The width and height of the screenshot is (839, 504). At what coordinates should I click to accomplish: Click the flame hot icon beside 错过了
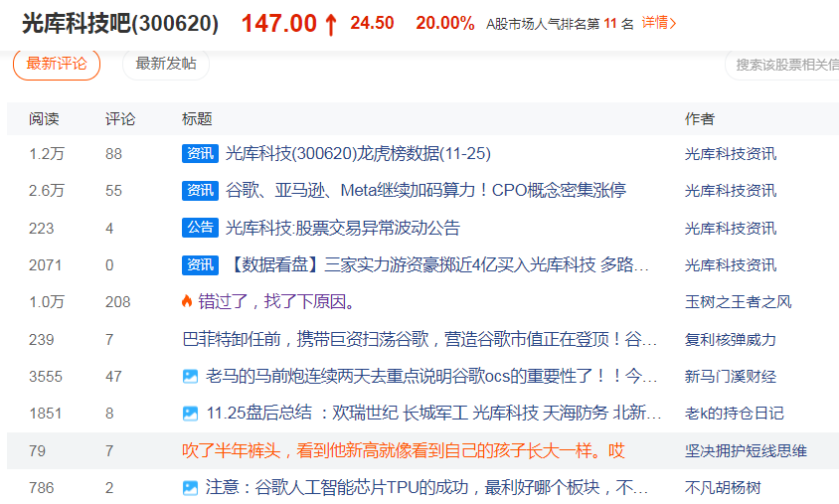pos(187,301)
